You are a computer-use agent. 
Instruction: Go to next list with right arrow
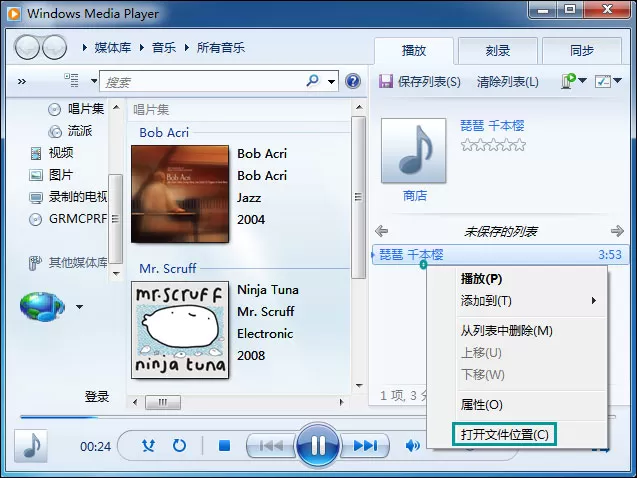point(617,231)
